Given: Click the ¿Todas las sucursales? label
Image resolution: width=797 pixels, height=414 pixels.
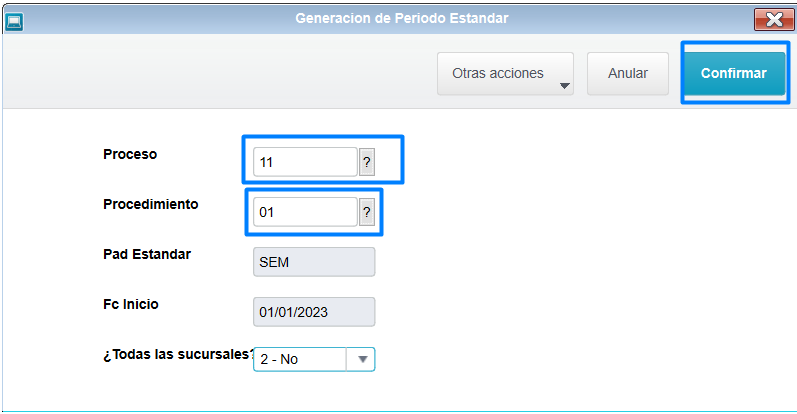Looking at the screenshot, I should click(x=177, y=354).
